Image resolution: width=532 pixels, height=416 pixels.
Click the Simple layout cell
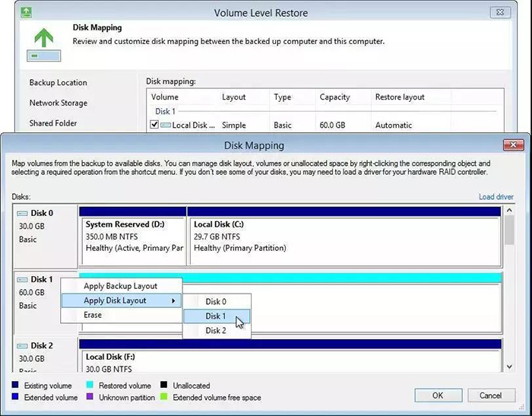click(x=234, y=125)
